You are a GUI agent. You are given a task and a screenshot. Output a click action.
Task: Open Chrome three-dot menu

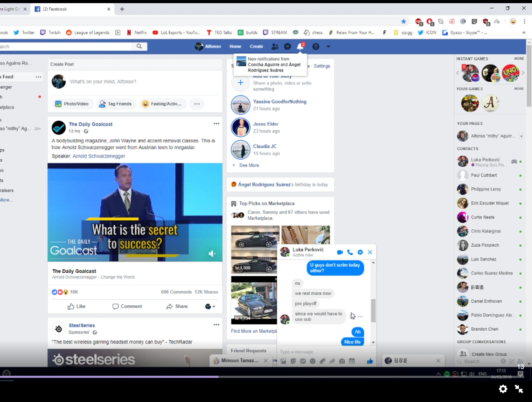(x=524, y=22)
